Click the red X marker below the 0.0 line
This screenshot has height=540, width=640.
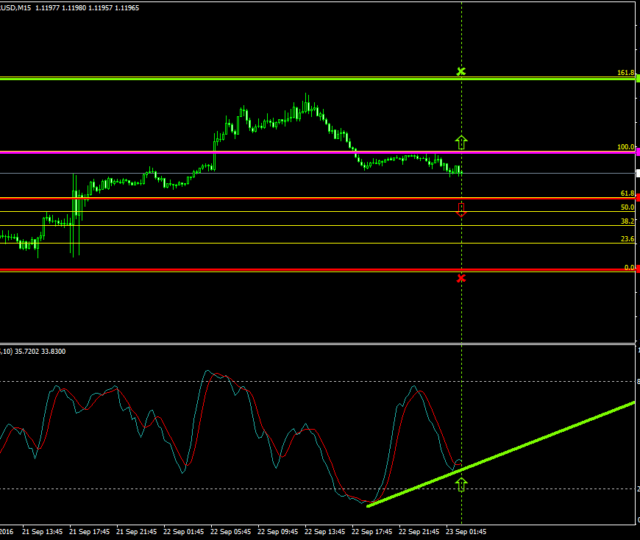[x=461, y=277]
